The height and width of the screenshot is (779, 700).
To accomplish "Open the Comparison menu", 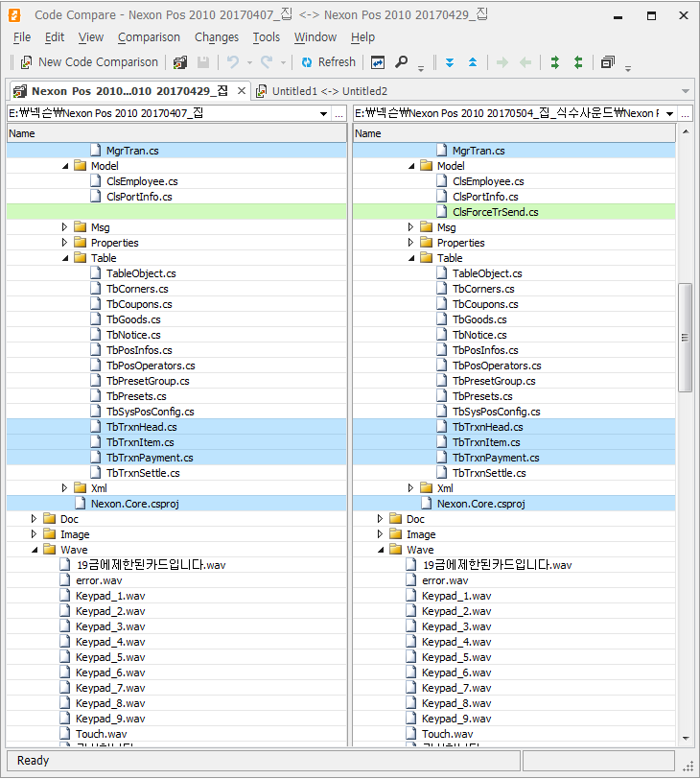I will 149,37.
